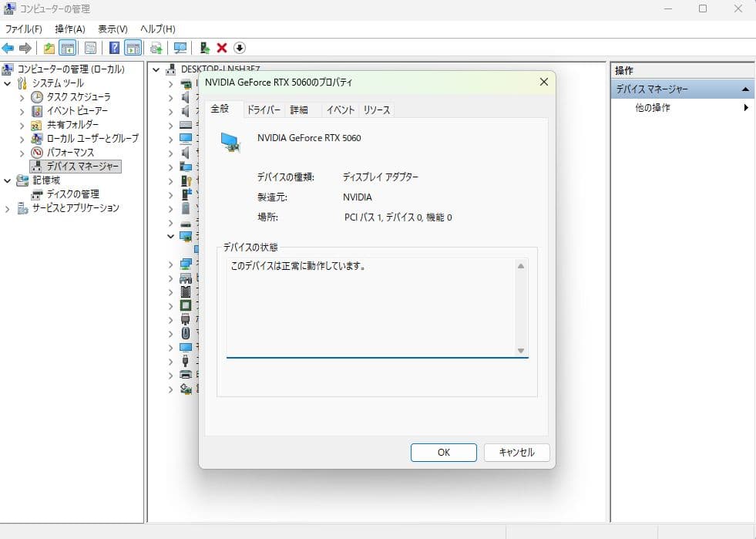756x539 pixels.
Task: Collapse the 記憶域 node
Action: tap(7, 181)
